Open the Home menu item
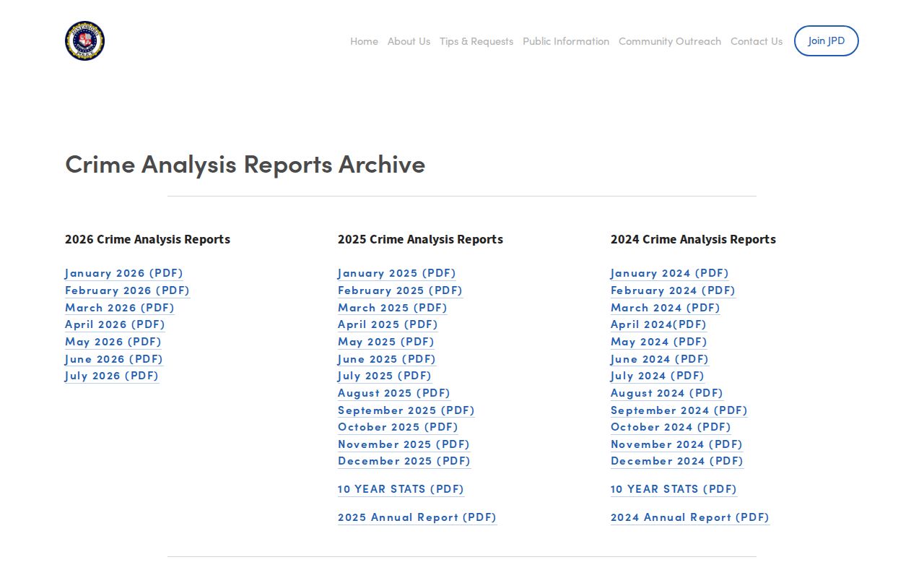 click(x=364, y=41)
